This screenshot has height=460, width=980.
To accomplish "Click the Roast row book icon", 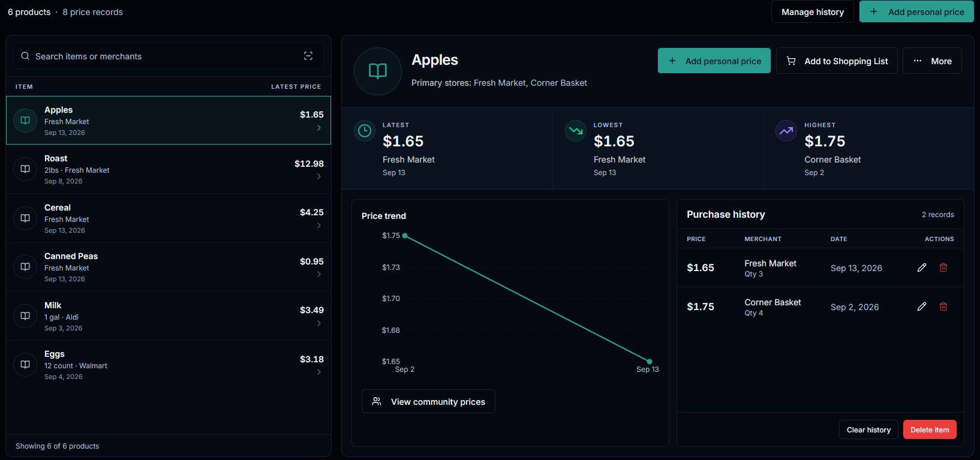I will tap(25, 169).
